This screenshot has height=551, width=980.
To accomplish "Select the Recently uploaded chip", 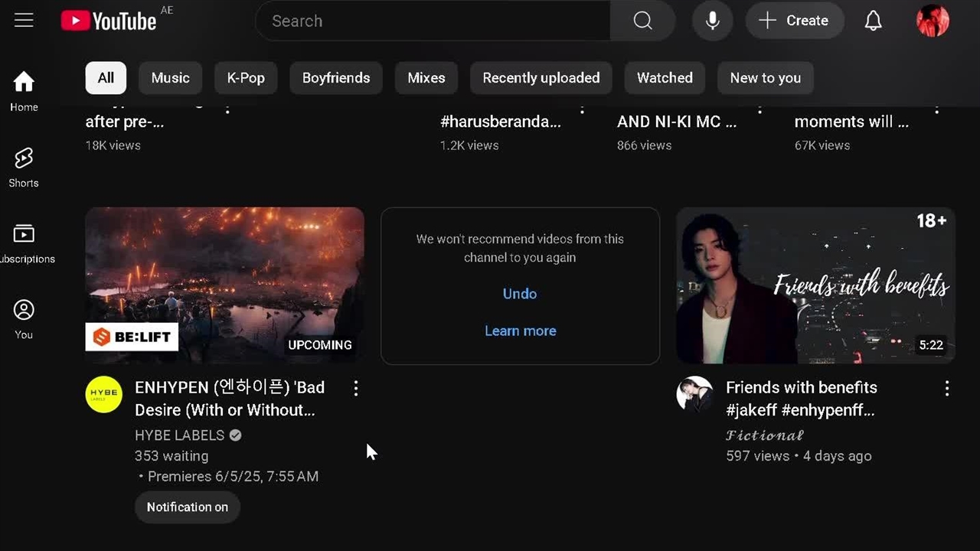I will (x=541, y=78).
